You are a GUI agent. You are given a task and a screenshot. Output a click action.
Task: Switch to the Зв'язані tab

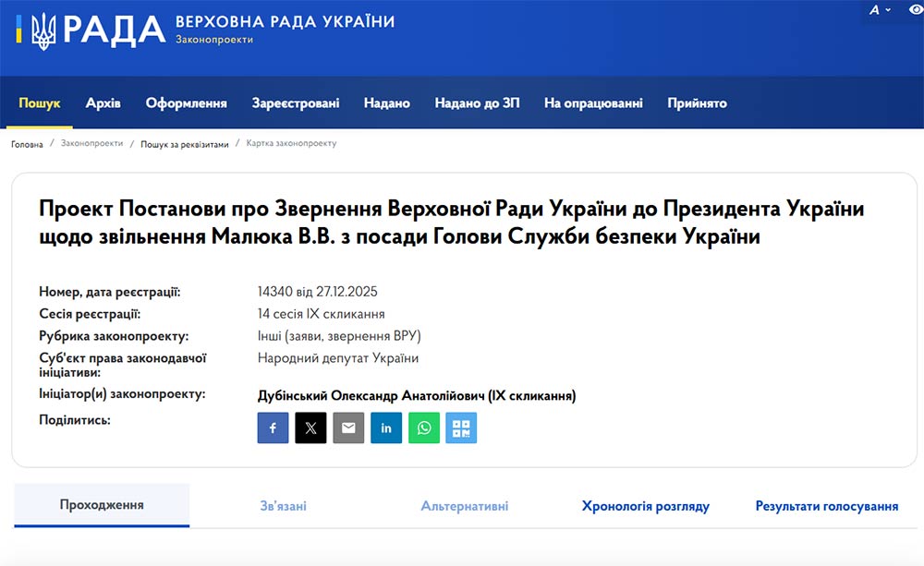283,506
